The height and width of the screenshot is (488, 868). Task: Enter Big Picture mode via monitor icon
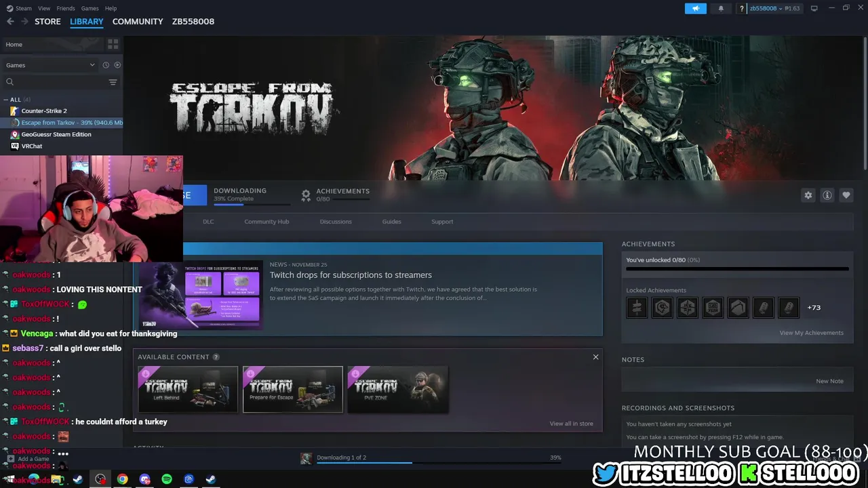pyautogui.click(x=814, y=8)
